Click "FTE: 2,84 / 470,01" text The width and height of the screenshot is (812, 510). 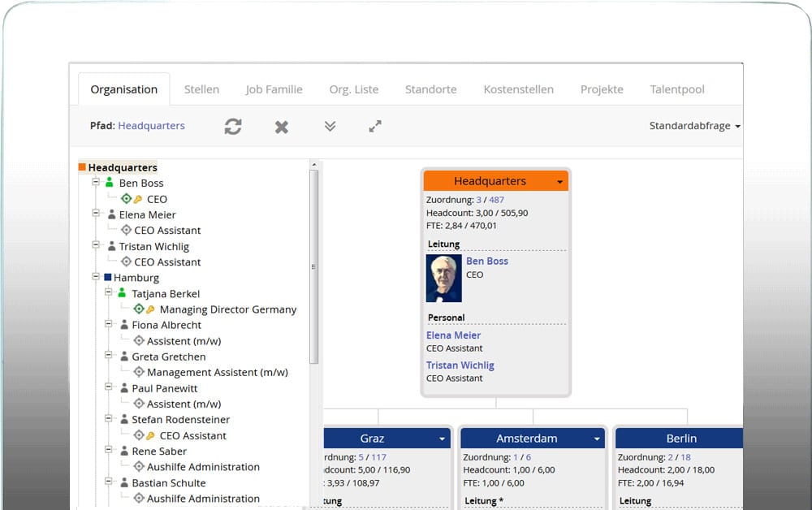461,225
